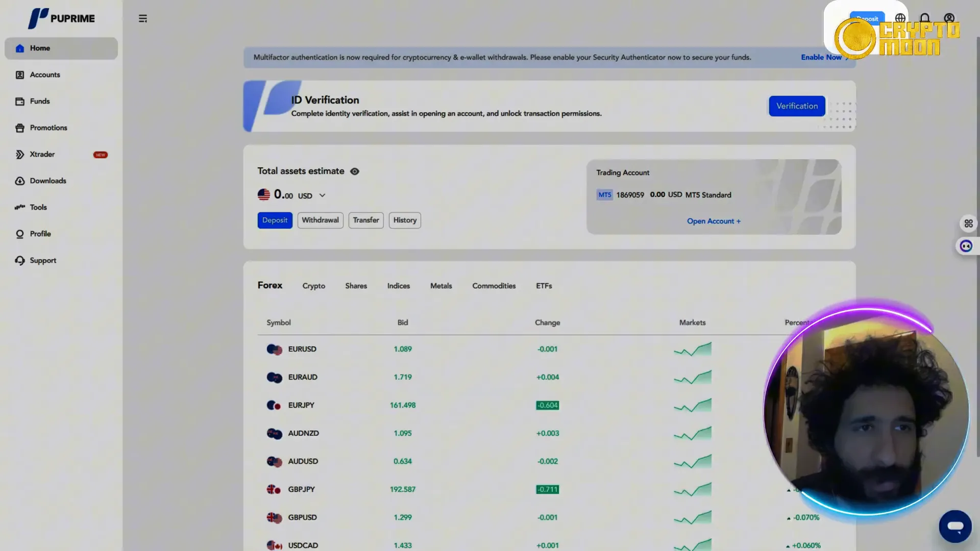Click the EURJPY market sparkline chart
The image size is (980, 551).
click(692, 406)
